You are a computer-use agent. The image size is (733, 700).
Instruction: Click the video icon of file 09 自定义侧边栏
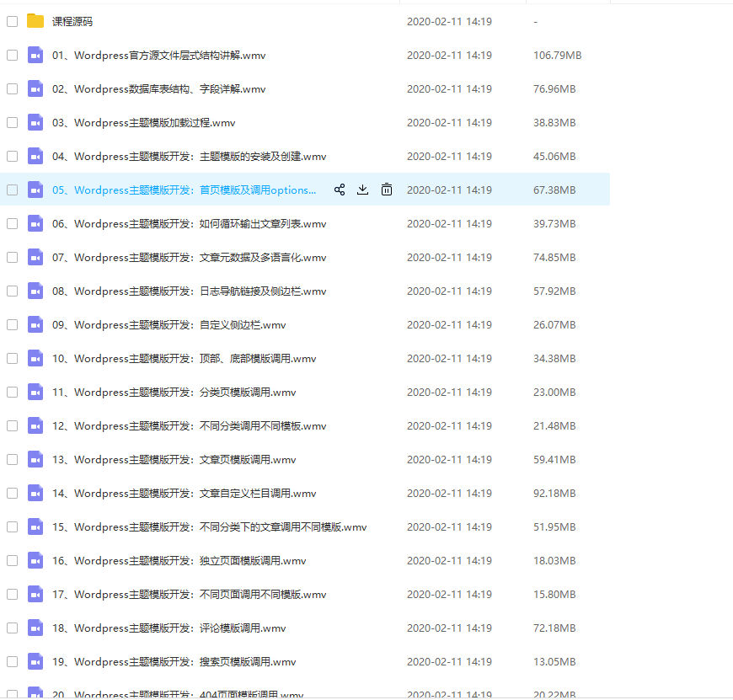click(35, 324)
